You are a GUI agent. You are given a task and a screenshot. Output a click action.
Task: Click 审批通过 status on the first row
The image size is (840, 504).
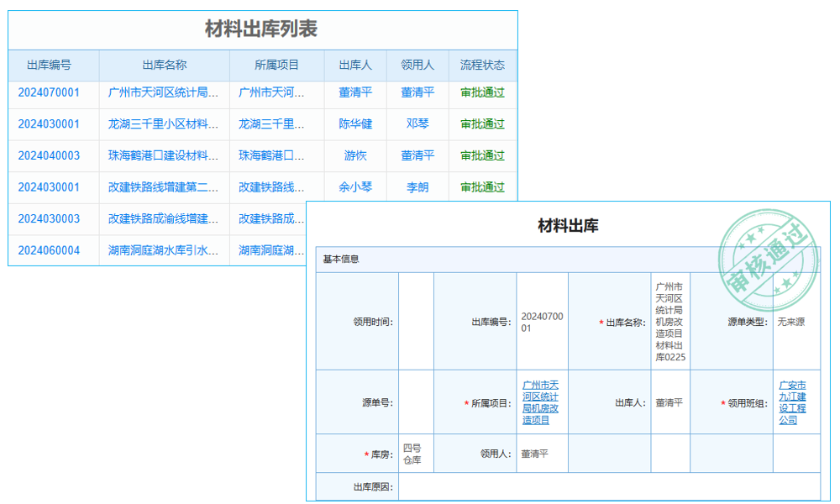(483, 93)
